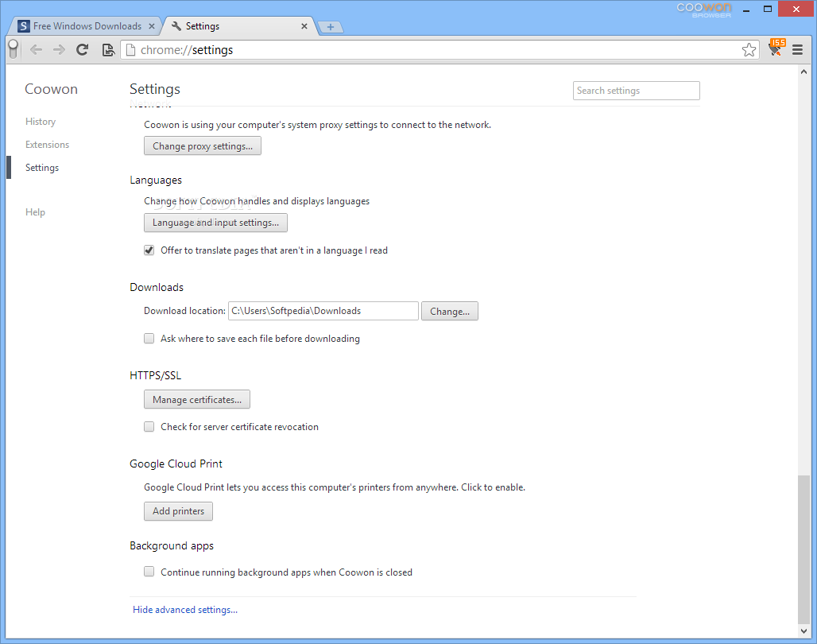Click the forward navigation arrow
817x644 pixels.
point(59,49)
